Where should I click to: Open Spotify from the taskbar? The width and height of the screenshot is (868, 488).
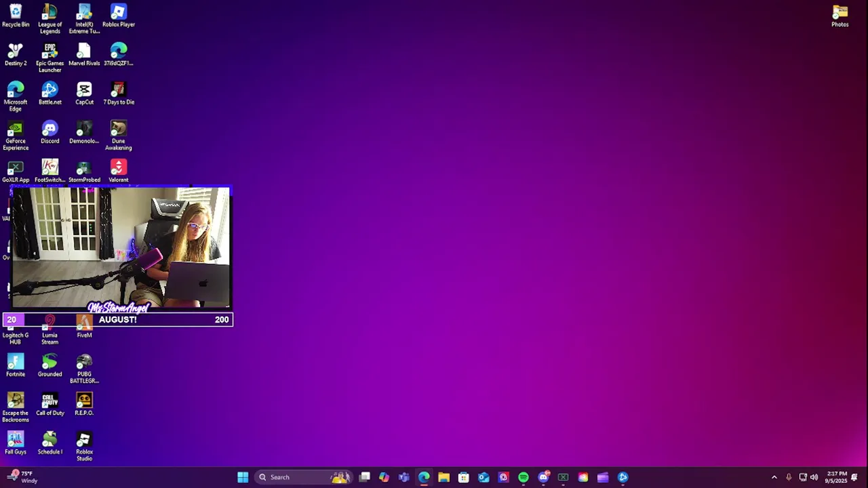point(524,477)
